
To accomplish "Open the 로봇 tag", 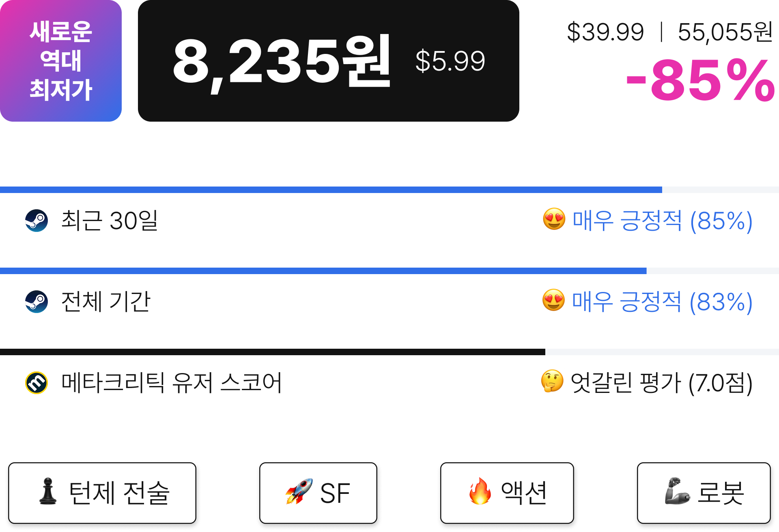I will [x=704, y=493].
